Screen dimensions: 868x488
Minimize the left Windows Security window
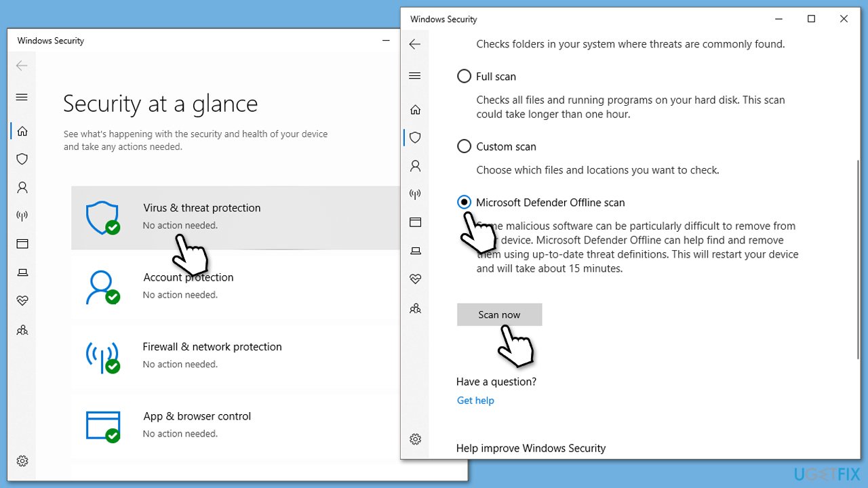pyautogui.click(x=384, y=41)
